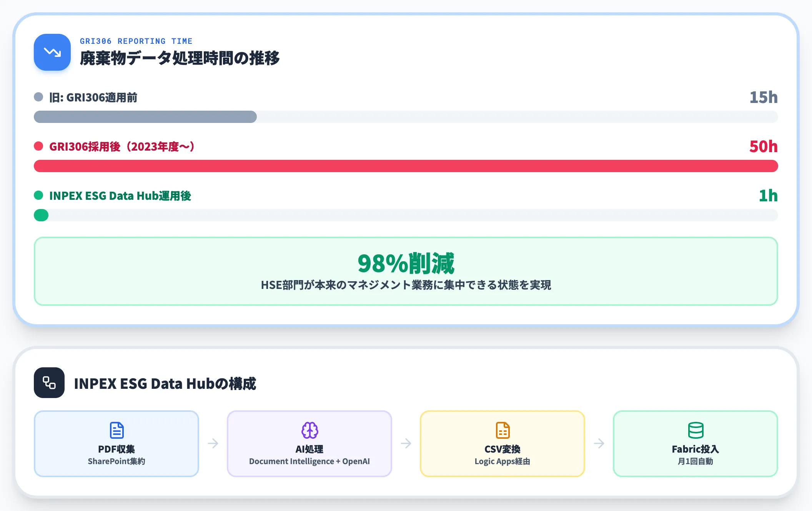Viewport: 812px width, 511px height.
Task: Click the 98%削減 headline text
Action: click(406, 264)
